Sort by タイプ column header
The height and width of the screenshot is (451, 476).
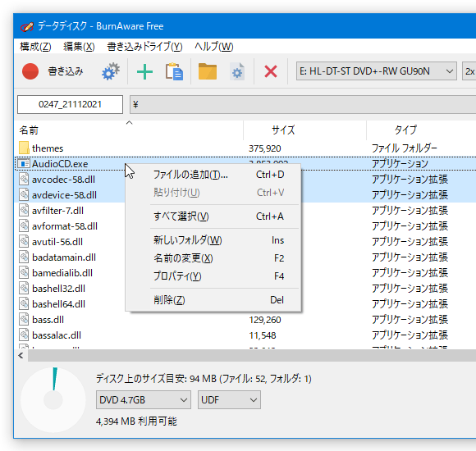(421, 130)
